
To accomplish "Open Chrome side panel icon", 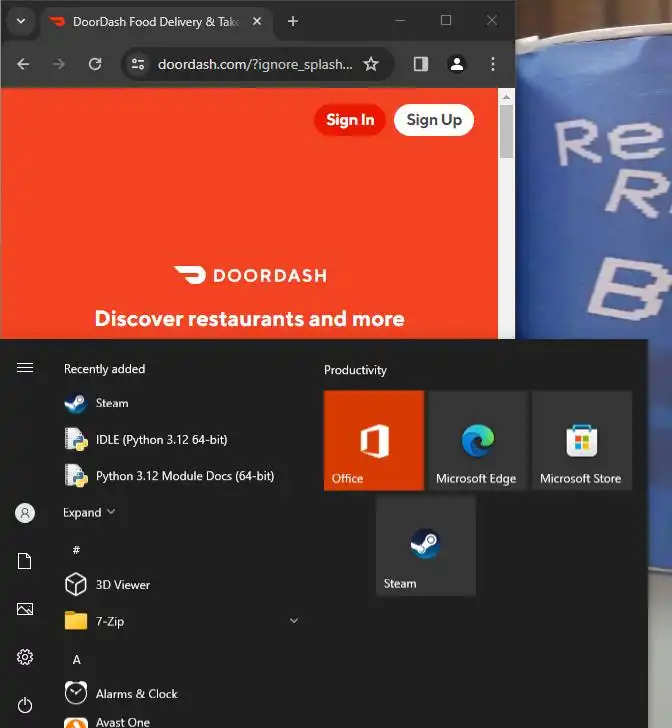I will pos(421,64).
